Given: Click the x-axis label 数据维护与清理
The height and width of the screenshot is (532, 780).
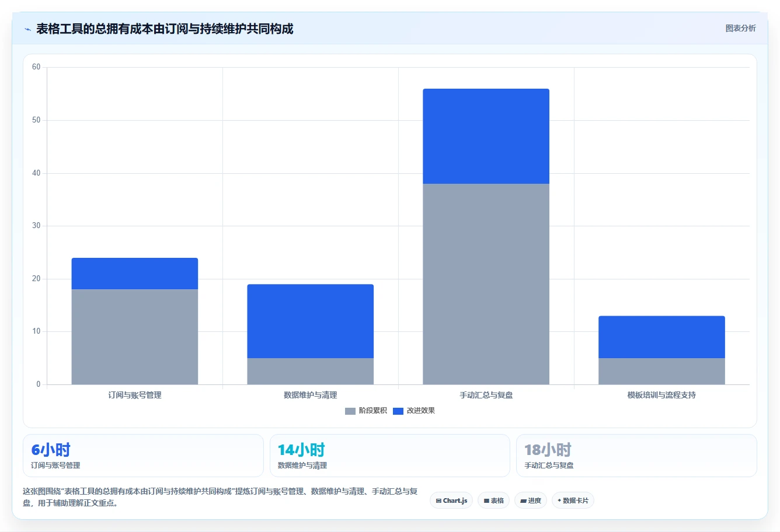Looking at the screenshot, I should tap(310, 395).
